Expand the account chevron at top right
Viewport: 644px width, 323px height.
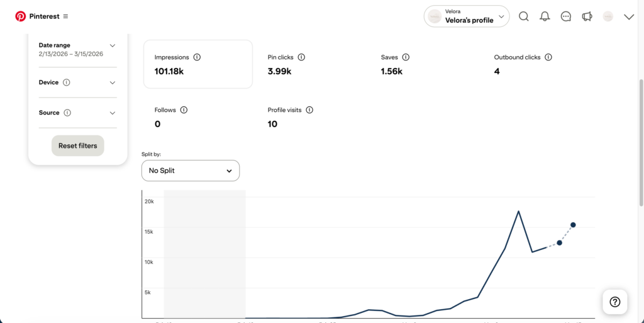tap(629, 17)
